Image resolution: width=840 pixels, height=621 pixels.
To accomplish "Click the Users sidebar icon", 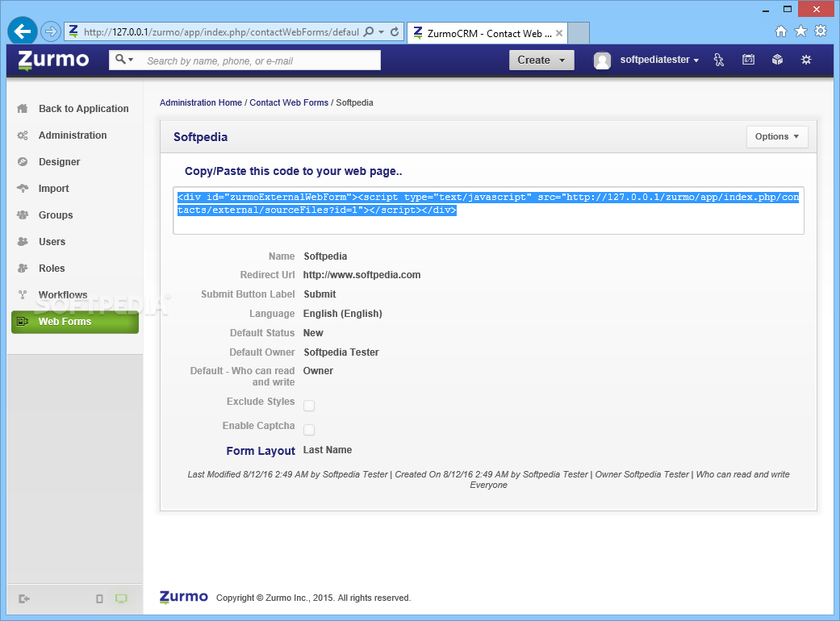I will pyautogui.click(x=23, y=241).
